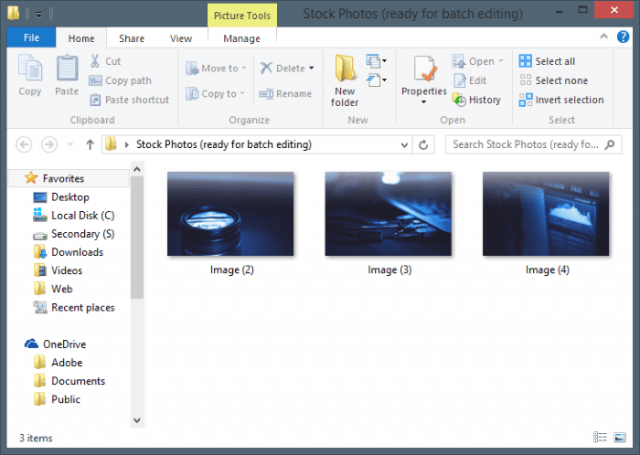Screen dimensions: 640x455
Task: Open file History
Action: [x=476, y=100]
